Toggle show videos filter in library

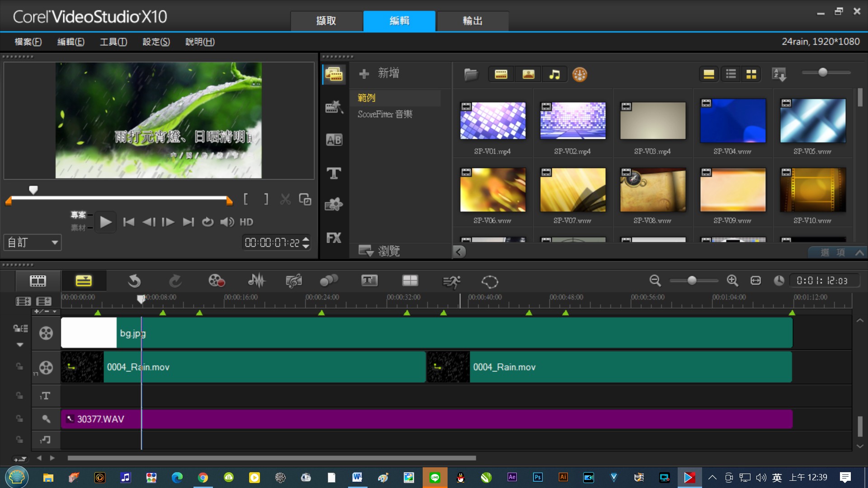click(x=501, y=74)
